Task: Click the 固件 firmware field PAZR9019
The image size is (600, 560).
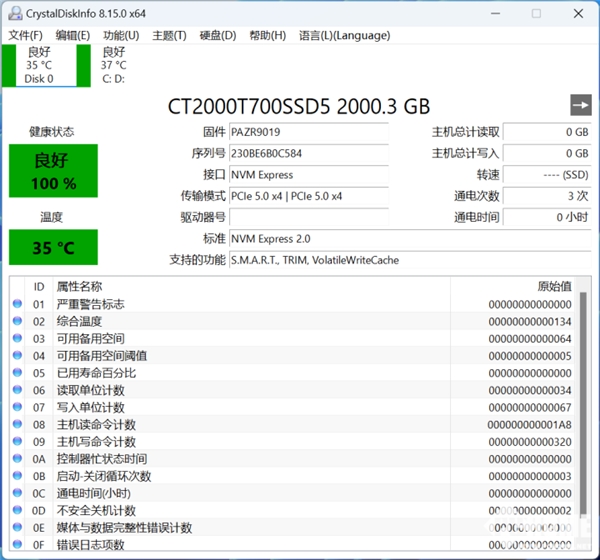Action: click(x=305, y=132)
